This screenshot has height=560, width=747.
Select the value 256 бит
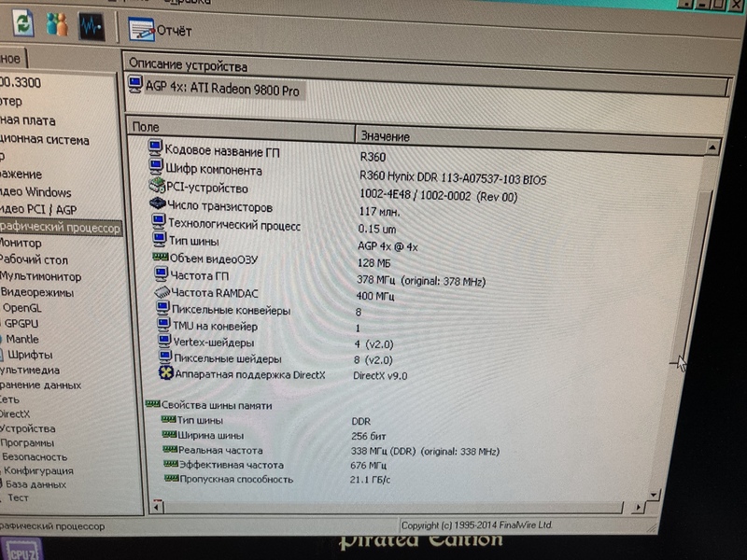click(368, 436)
